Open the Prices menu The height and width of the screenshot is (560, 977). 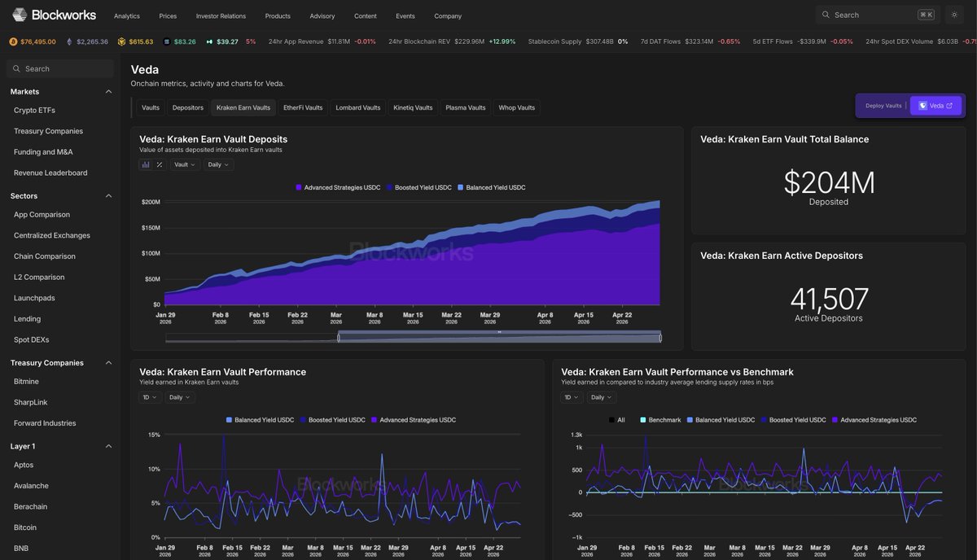168,15
